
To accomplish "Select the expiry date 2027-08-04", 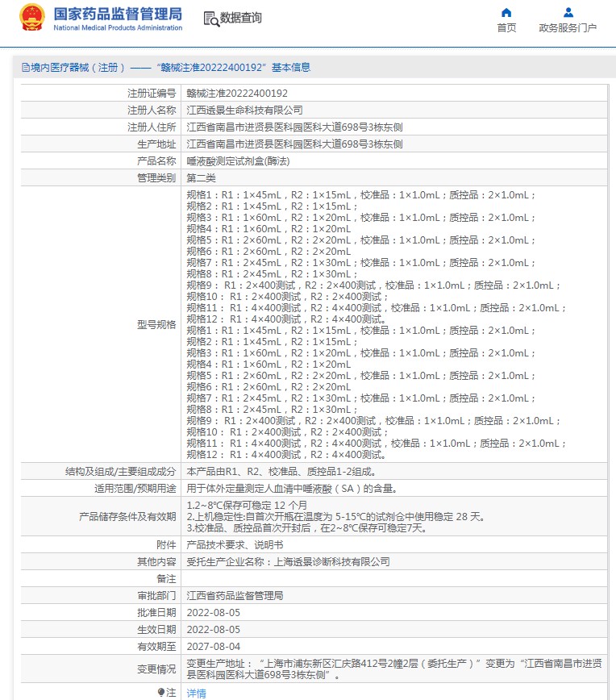I will (214, 647).
